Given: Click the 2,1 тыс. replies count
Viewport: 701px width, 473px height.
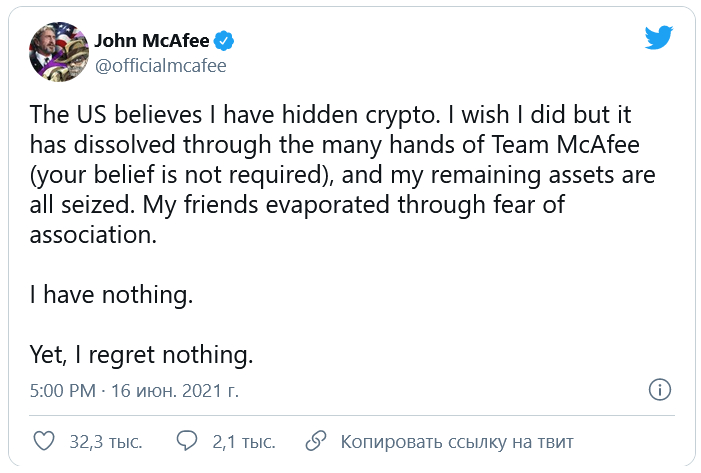Looking at the screenshot, I should coord(244,441).
